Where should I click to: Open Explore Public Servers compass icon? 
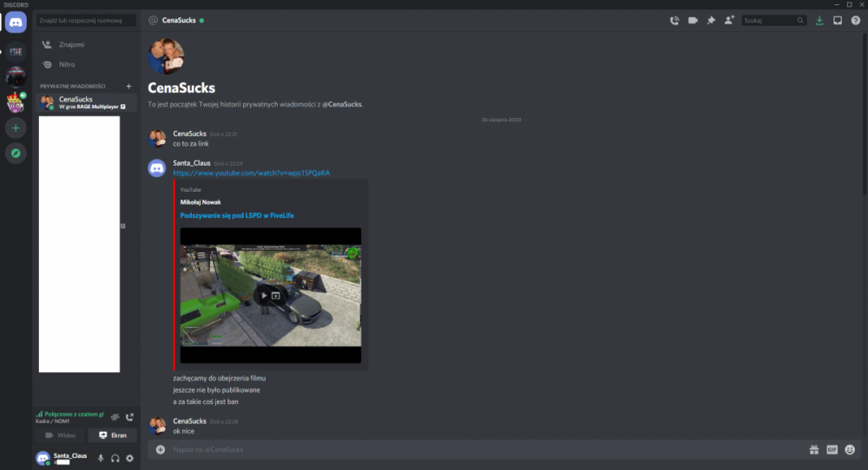pos(16,153)
